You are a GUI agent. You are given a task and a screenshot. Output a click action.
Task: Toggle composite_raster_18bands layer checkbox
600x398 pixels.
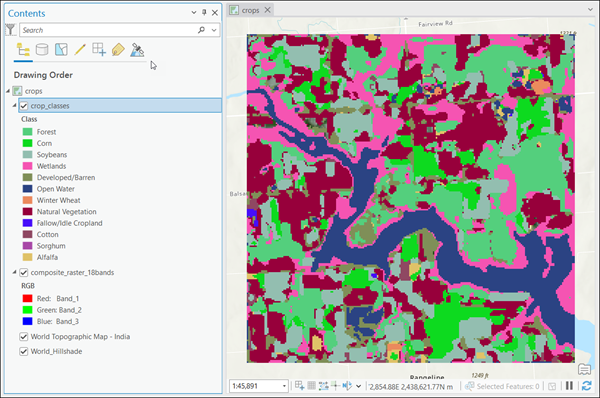pos(24,272)
